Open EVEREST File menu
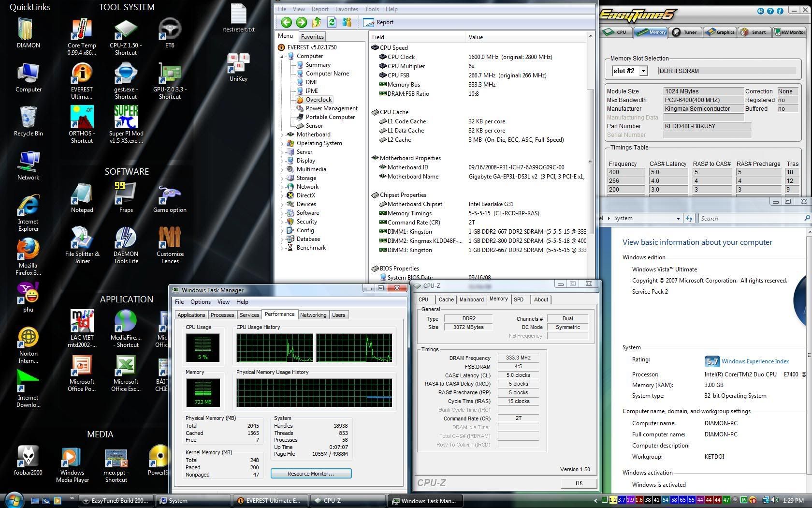This screenshot has width=812, height=508. pos(282,9)
